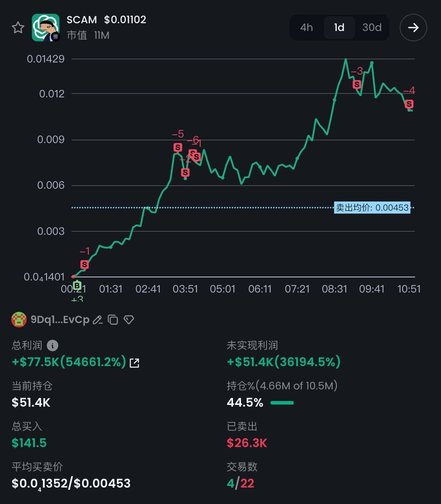Screen dimensions: 441x504
Task: Open the SCAM token avatar image
Action: [46, 28]
